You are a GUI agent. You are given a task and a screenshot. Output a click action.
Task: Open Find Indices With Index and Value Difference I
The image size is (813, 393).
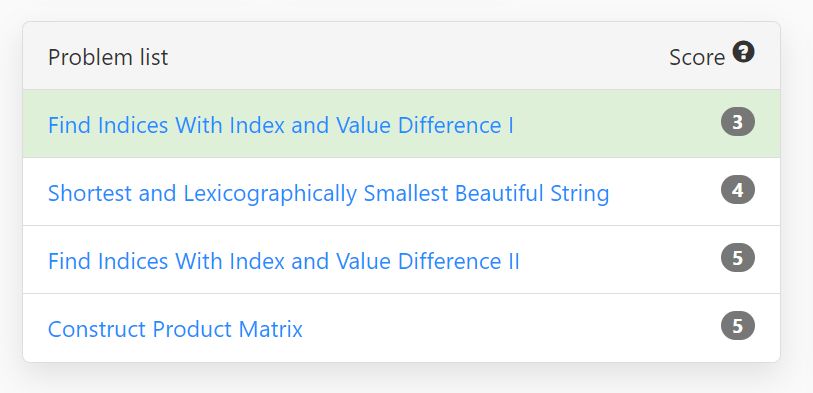pyautogui.click(x=281, y=125)
